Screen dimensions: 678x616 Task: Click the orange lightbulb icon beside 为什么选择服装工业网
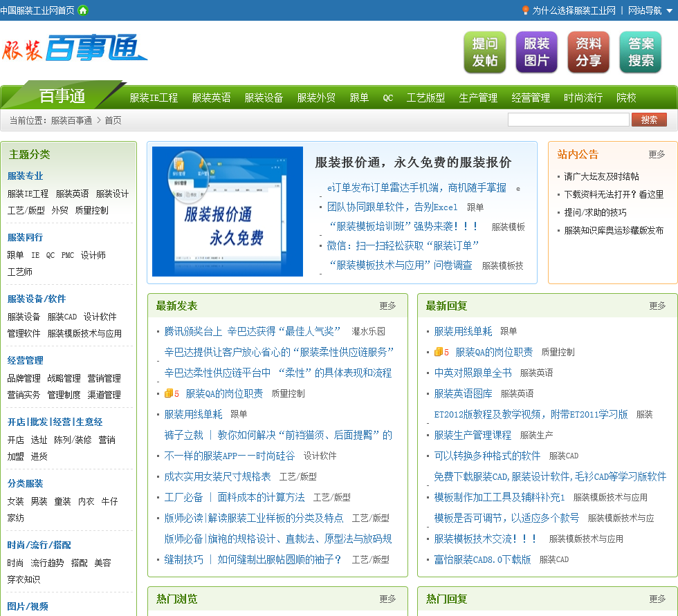coord(525,10)
